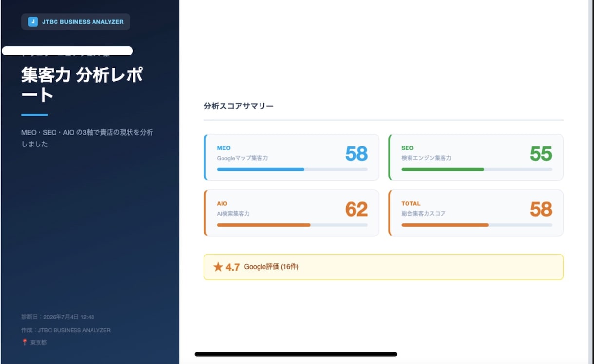Viewport: 594px width, 364px height.
Task: Click the 4.7 rating value
Action: point(232,267)
